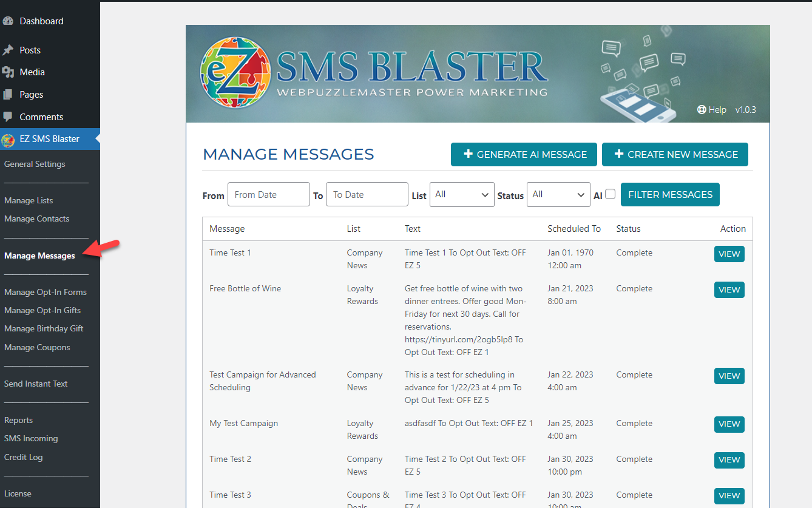Open Pages menu item

[x=32, y=95]
